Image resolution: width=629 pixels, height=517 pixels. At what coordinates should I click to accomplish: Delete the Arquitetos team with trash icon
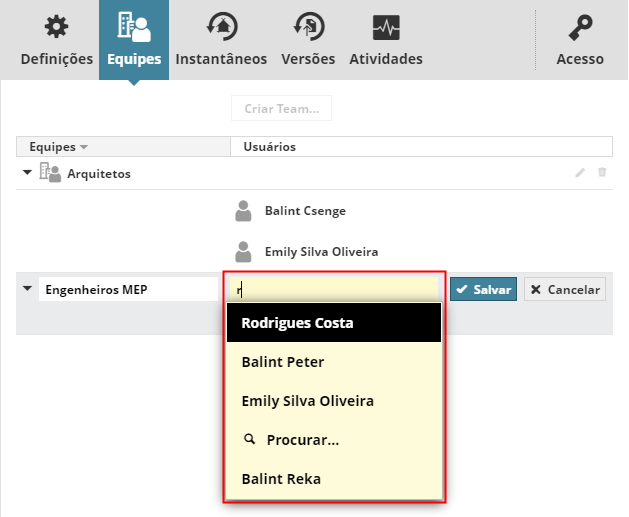tap(602, 173)
